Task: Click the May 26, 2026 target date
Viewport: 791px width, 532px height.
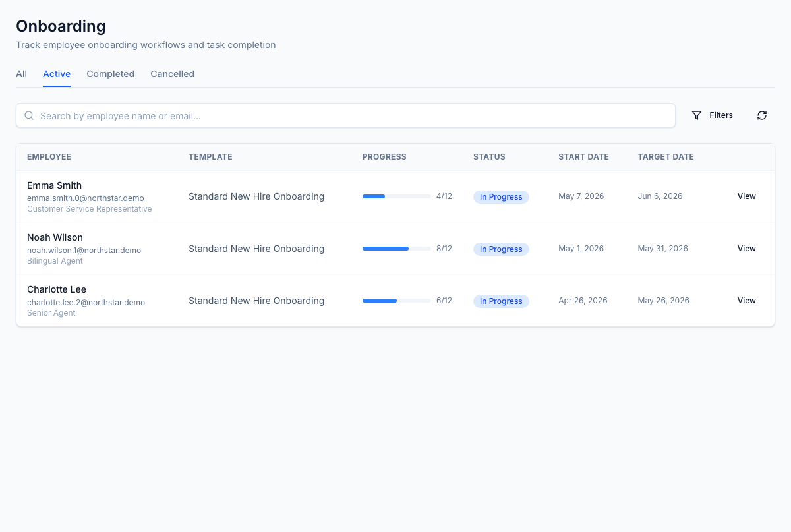Action: (x=663, y=301)
